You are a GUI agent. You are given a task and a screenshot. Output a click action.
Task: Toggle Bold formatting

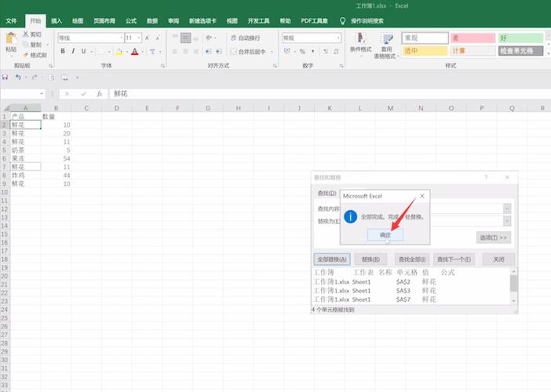(63, 51)
